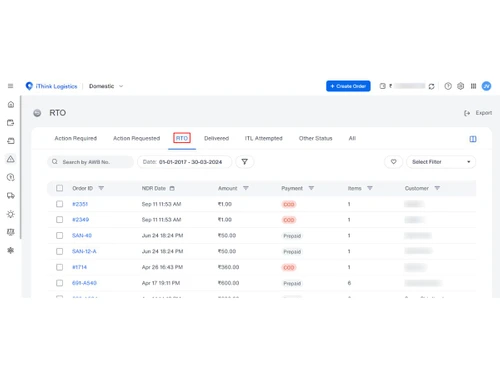Image resolution: width=500 pixels, height=375 pixels.
Task: Switch to the Delivered tab
Action: (x=216, y=138)
